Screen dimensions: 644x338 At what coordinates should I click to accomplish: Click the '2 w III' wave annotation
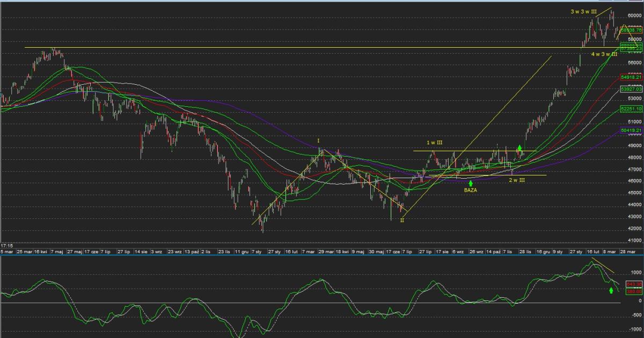click(x=517, y=180)
